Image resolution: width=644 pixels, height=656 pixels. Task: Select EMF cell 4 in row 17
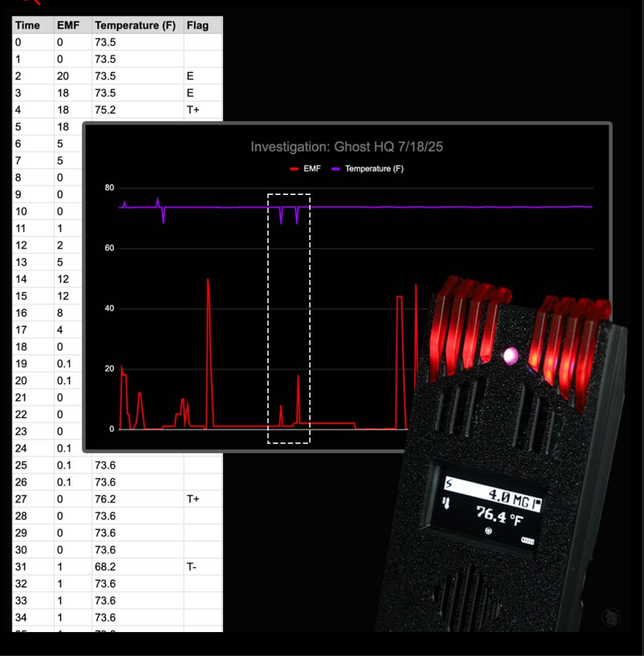[x=68, y=330]
